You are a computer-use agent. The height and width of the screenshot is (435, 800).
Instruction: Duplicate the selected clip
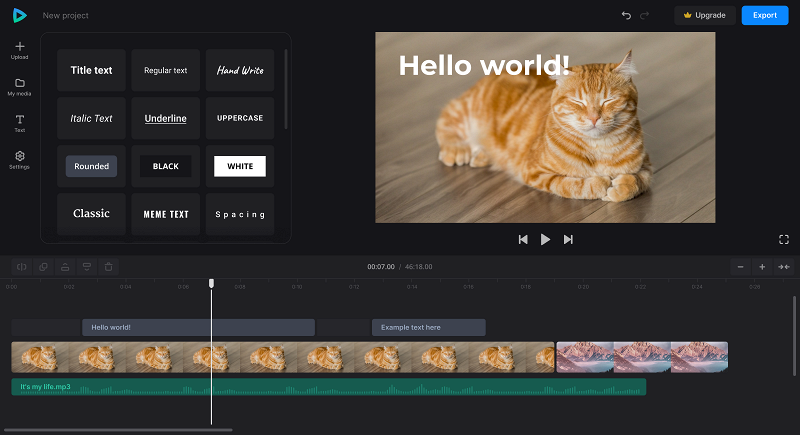tap(43, 267)
